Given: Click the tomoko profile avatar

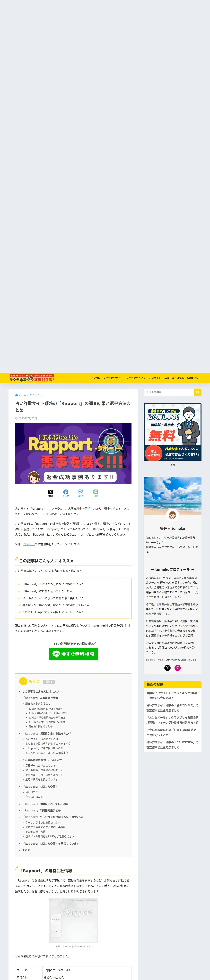Looking at the screenshot, I should tap(173, 515).
